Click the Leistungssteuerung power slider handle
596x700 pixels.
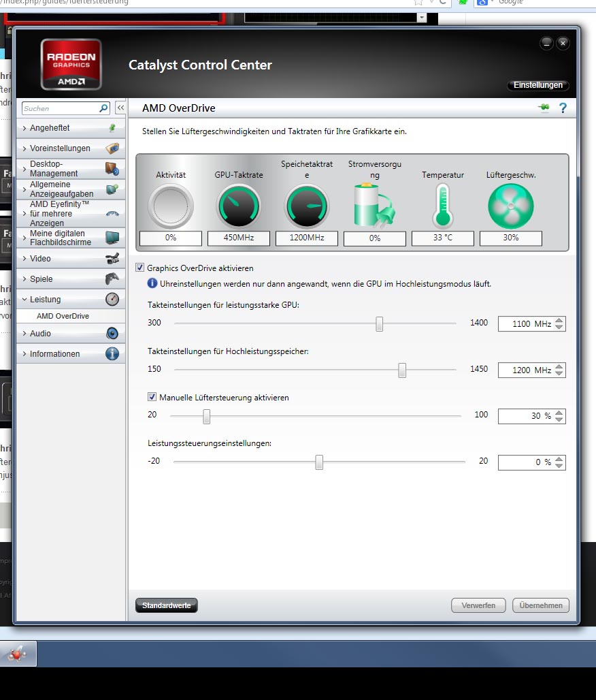coord(319,462)
